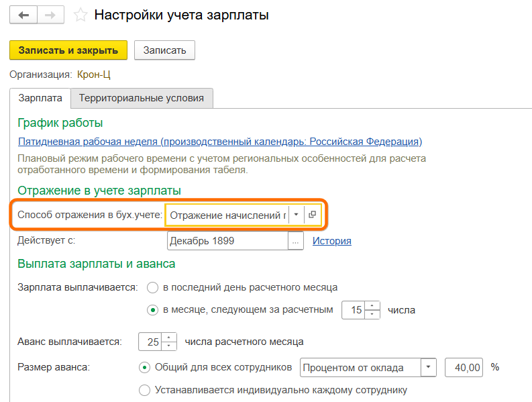The width and height of the screenshot is (532, 402).
Task: Decrease advance payment day below 25
Action: pyautogui.click(x=169, y=346)
